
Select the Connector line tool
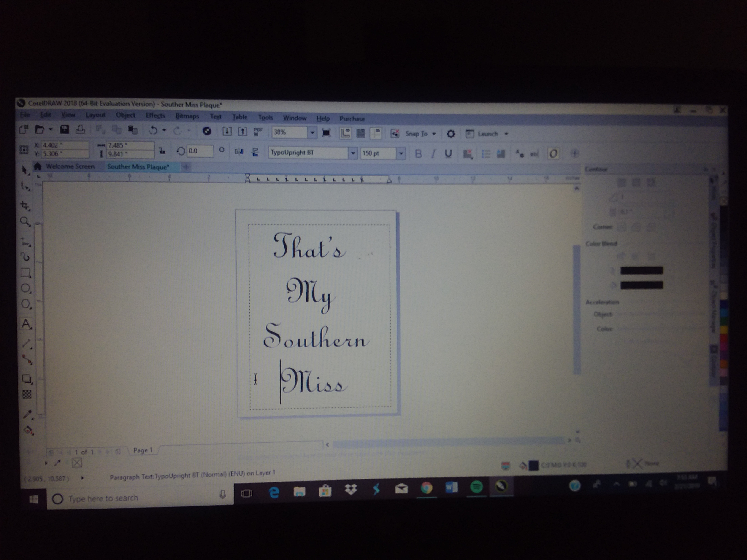point(27,360)
